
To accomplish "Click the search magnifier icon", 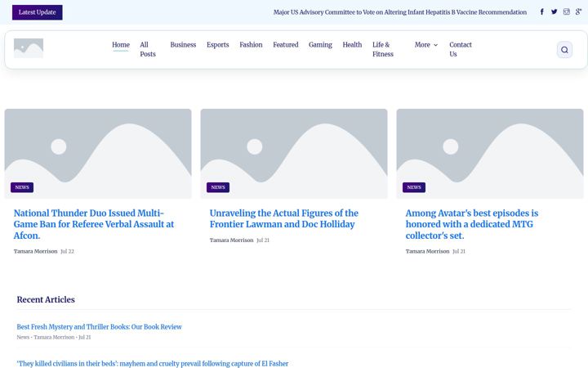I will pyautogui.click(x=564, y=50).
